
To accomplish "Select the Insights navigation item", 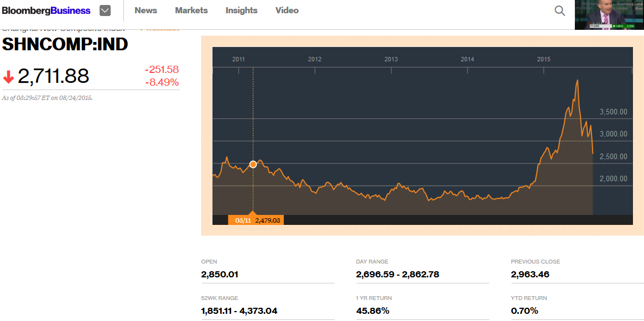I will (x=241, y=10).
